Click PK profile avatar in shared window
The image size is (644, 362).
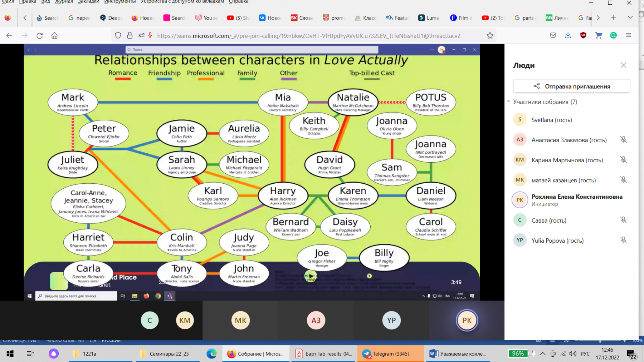[x=442, y=50]
